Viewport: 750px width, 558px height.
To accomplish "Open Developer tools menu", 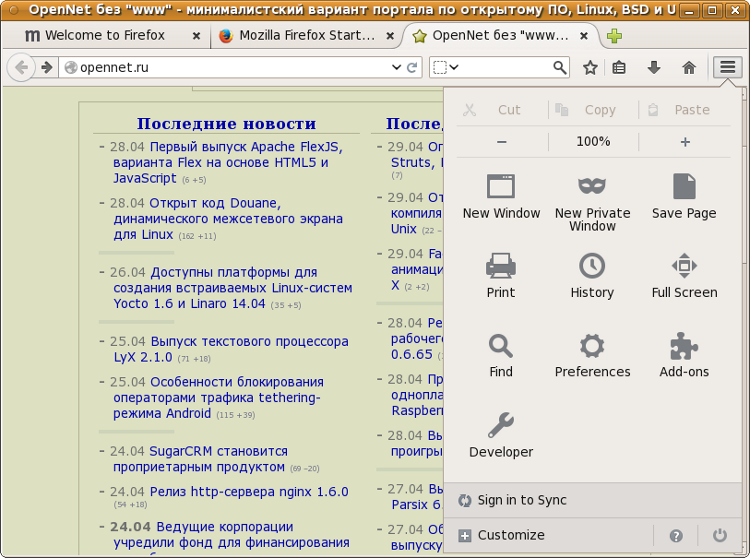I will pyautogui.click(x=501, y=435).
